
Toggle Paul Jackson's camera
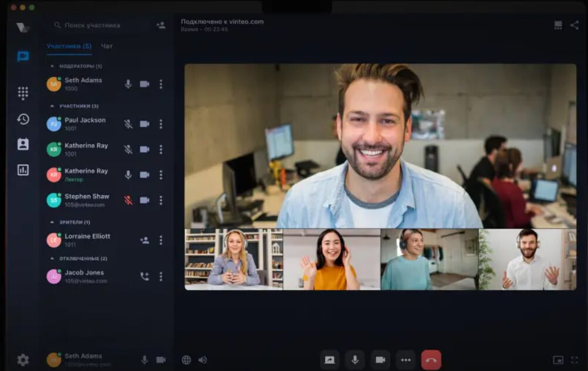pos(144,124)
